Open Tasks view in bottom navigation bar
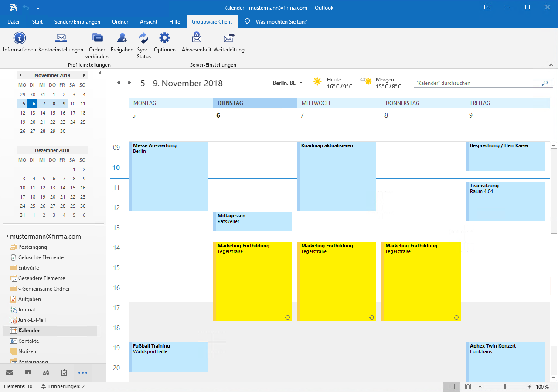558x392 pixels. (x=65, y=373)
